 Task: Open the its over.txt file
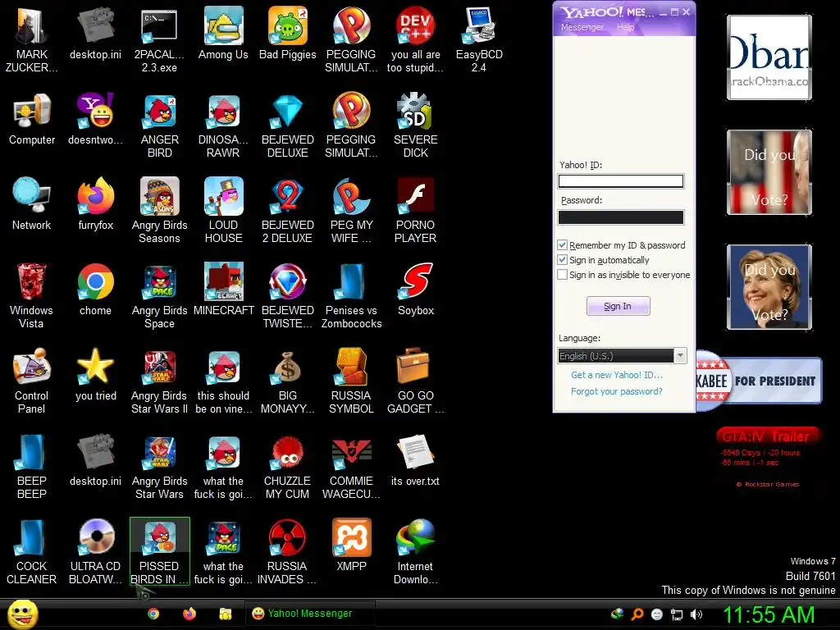tap(416, 461)
